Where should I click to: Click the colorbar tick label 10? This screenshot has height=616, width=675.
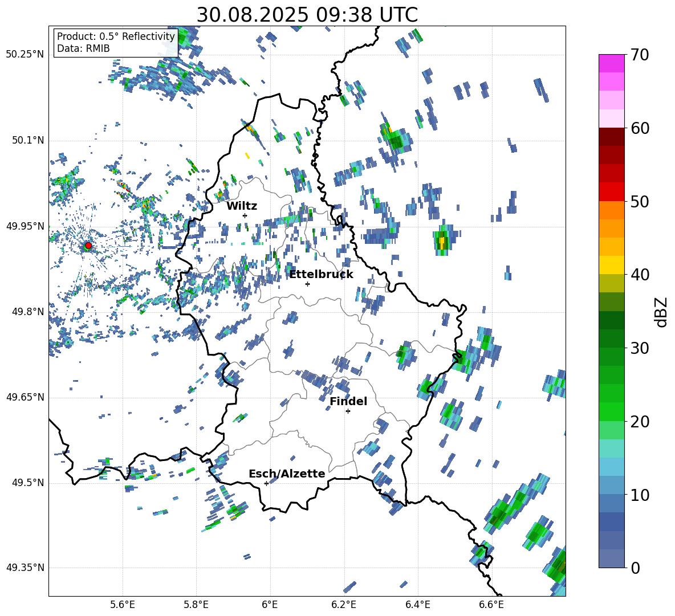coord(640,495)
